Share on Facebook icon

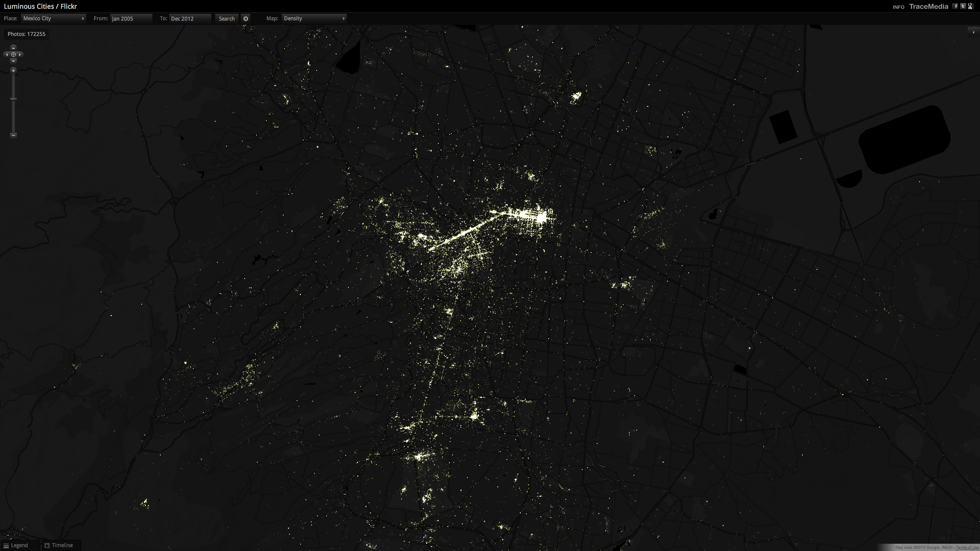click(955, 6)
